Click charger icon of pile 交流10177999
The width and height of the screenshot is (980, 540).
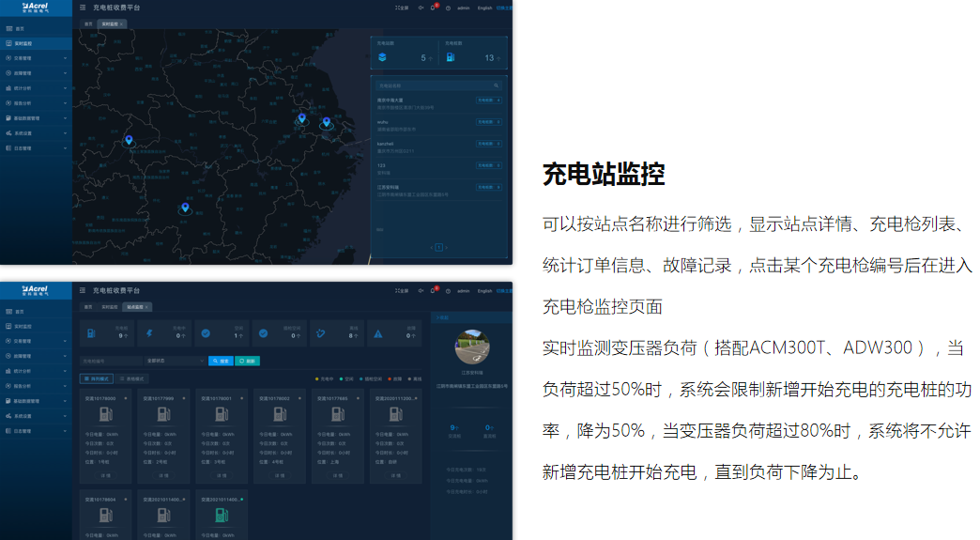[163, 414]
